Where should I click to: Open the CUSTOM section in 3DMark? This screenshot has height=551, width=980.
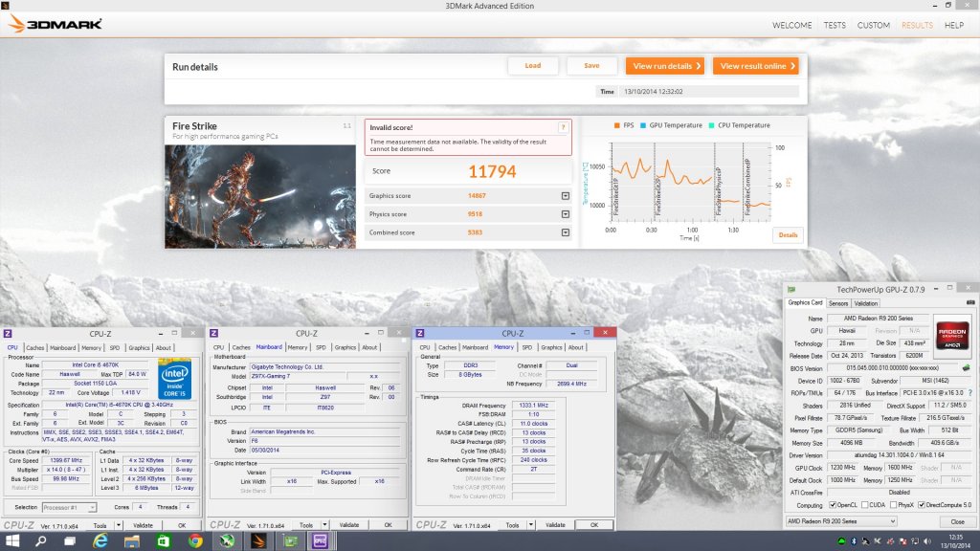pos(873,26)
